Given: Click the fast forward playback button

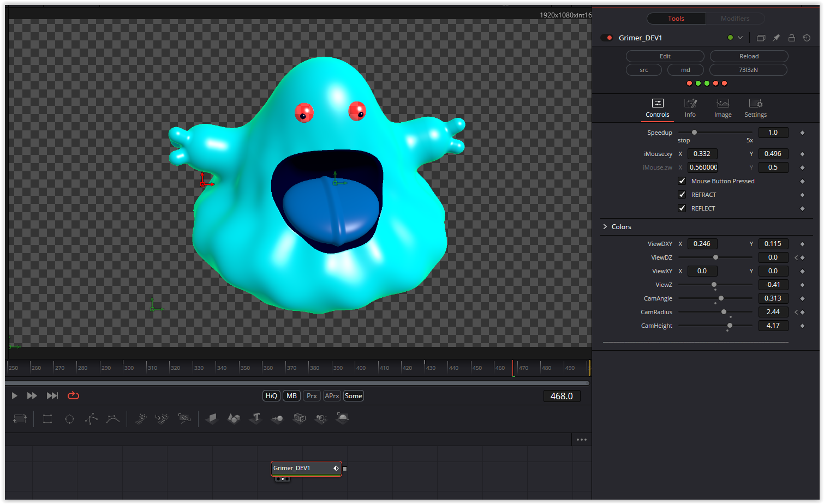Looking at the screenshot, I should pyautogui.click(x=32, y=395).
